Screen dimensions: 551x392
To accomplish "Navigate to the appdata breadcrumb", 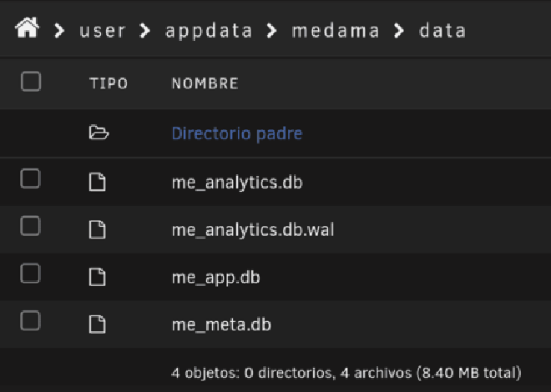I will pyautogui.click(x=209, y=32).
